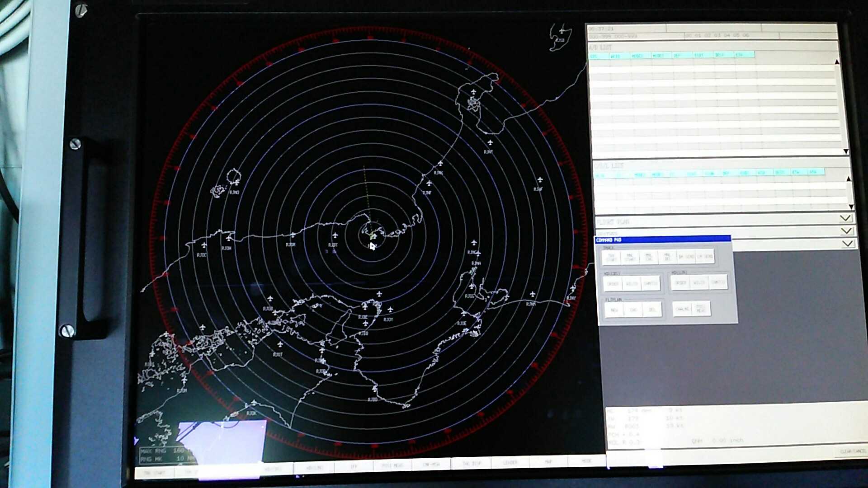Click the RJNO island airport symbol

tap(236, 183)
